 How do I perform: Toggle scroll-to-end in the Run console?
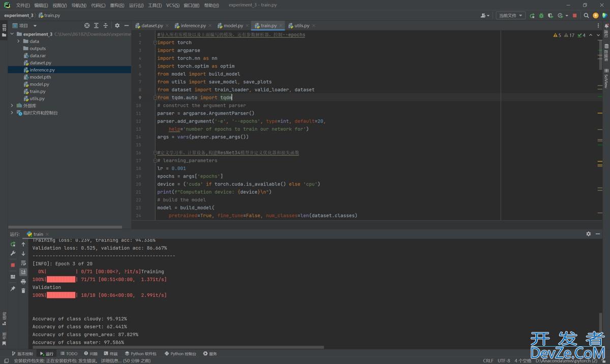point(23,272)
